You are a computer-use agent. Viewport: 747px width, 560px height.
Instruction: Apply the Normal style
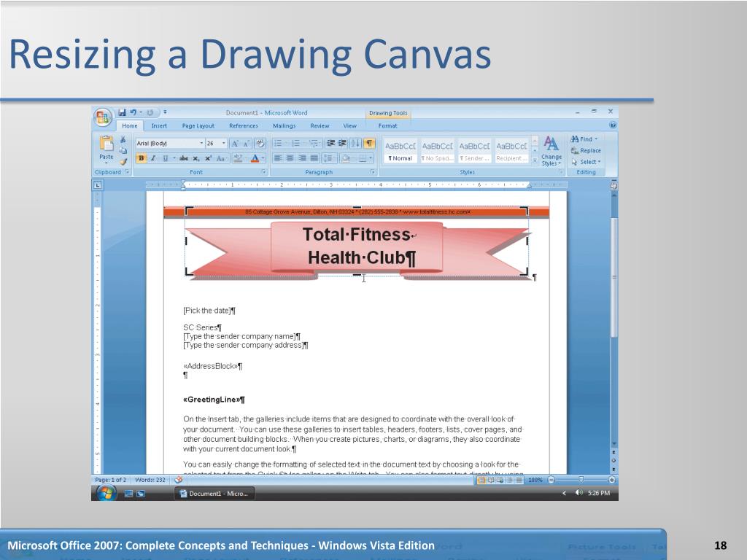400,151
